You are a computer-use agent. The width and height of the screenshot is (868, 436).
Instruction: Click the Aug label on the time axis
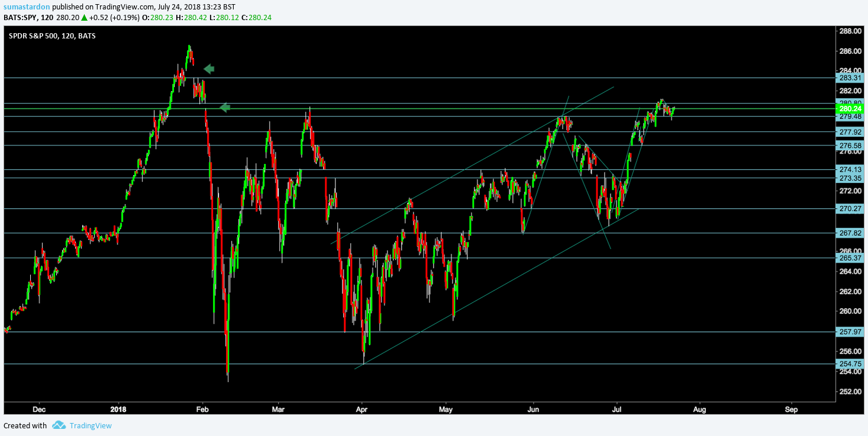(700, 409)
